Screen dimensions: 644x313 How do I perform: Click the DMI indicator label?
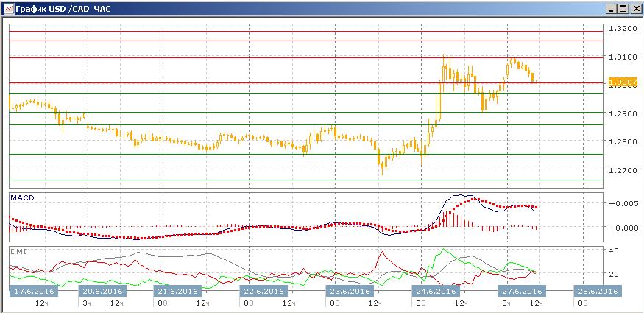(x=18, y=251)
